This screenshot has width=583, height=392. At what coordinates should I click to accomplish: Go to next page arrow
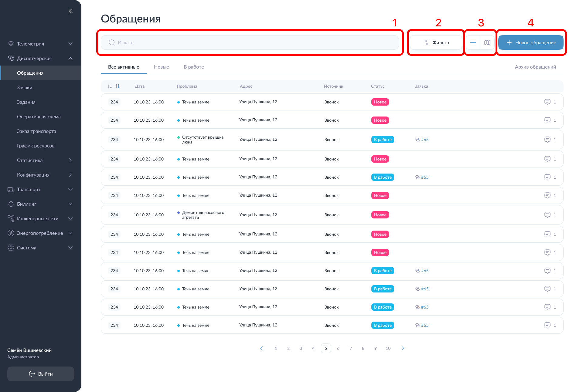coord(403,348)
